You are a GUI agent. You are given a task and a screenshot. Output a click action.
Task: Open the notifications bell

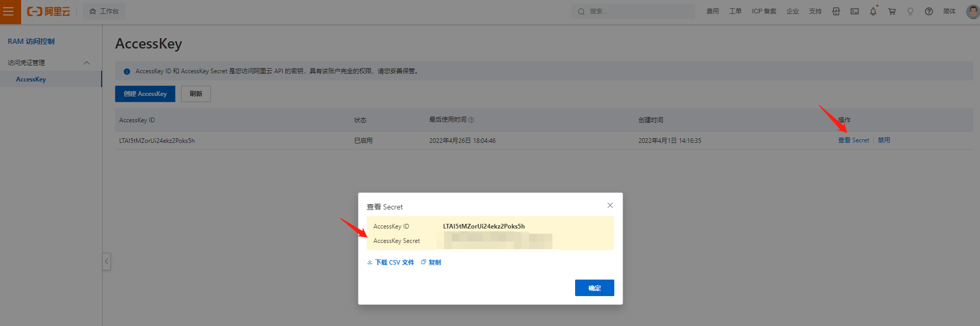click(873, 11)
